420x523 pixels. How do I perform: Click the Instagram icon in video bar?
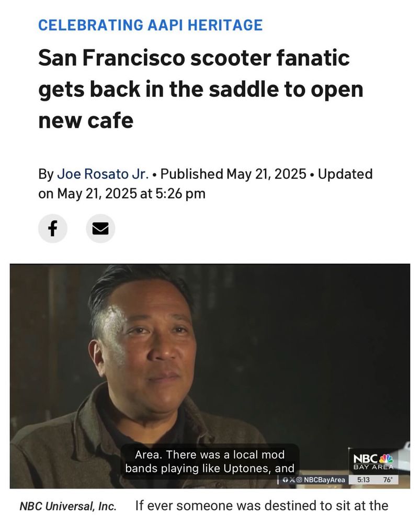tap(299, 480)
